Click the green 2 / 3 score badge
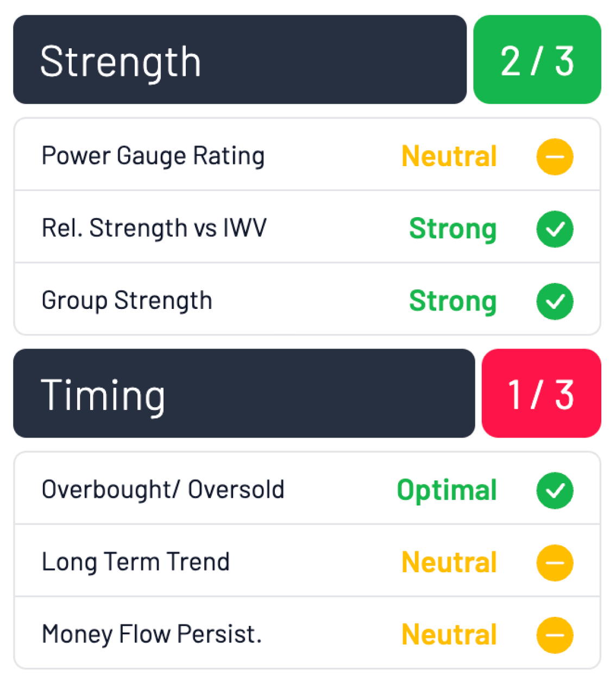 pos(537,60)
